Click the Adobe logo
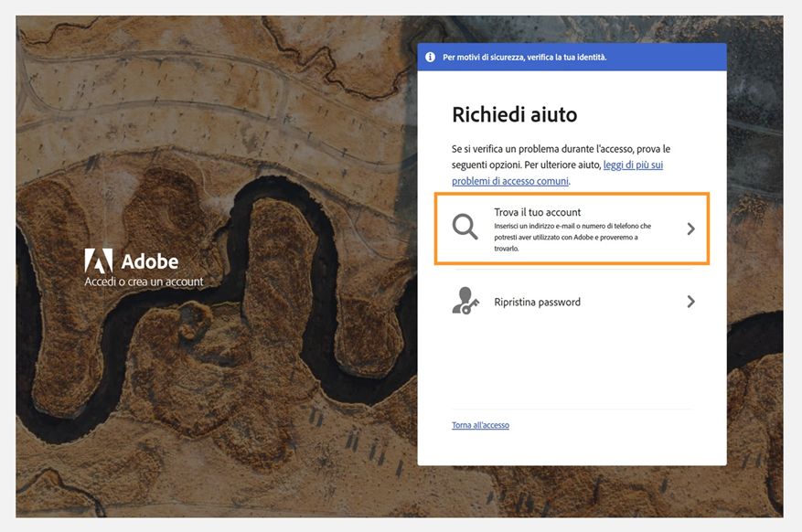The image size is (802, 532). click(131, 261)
